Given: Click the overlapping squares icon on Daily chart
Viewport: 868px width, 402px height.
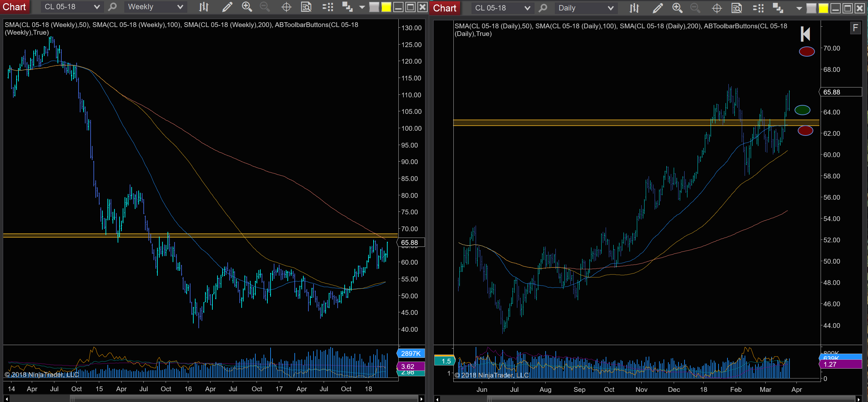Looking at the screenshot, I should 778,8.
